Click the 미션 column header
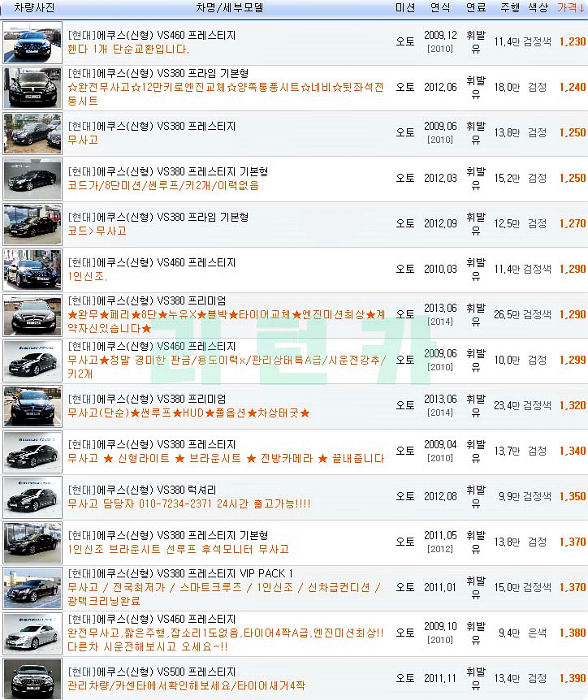Viewport: 588px width, 700px height. pos(405,7)
